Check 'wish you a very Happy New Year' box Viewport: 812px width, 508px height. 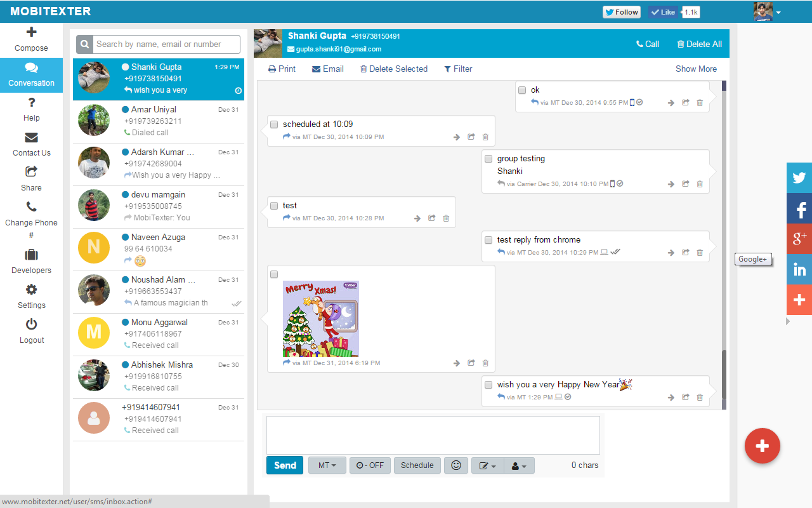point(488,385)
